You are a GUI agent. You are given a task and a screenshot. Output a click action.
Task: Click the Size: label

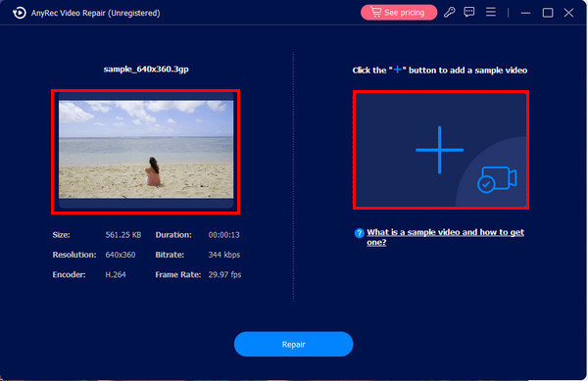click(x=61, y=235)
